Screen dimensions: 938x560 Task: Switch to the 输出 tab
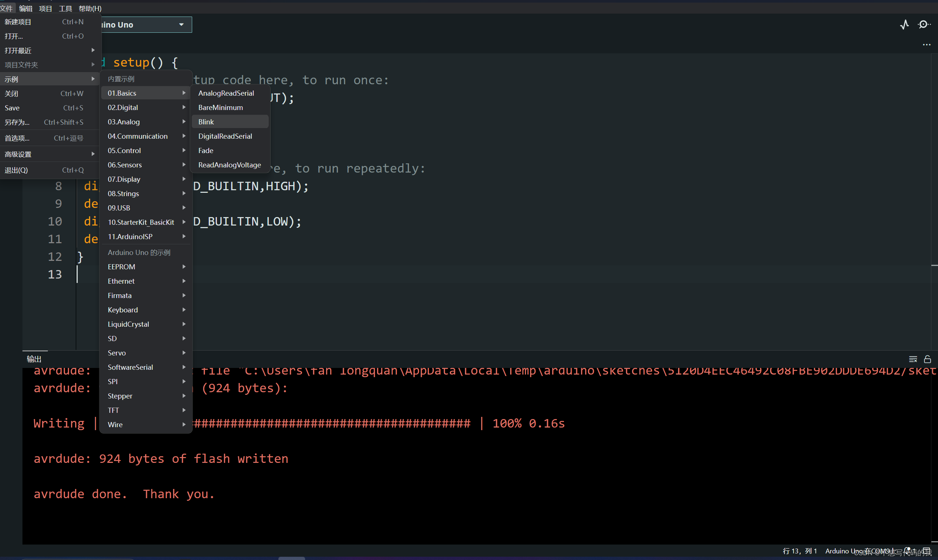coord(34,359)
